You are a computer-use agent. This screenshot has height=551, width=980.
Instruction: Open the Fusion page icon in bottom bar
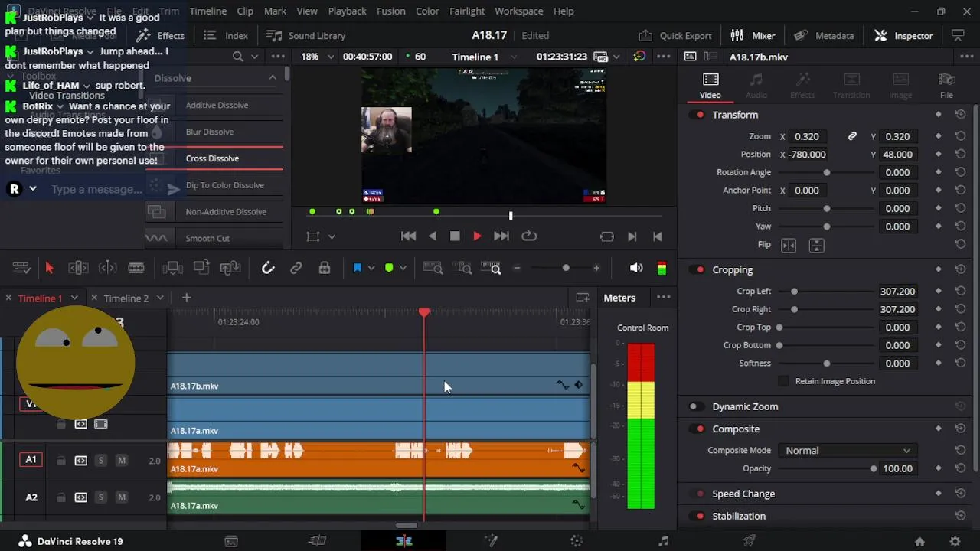(491, 541)
